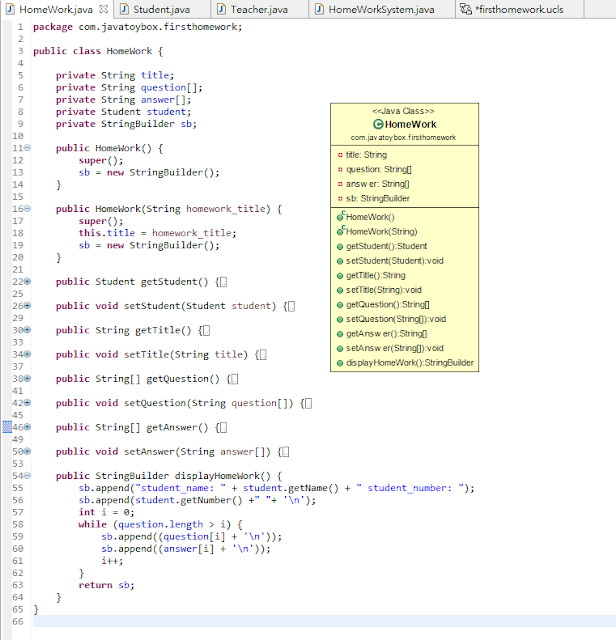Click the <<Java Class>> stereotype label

click(403, 111)
